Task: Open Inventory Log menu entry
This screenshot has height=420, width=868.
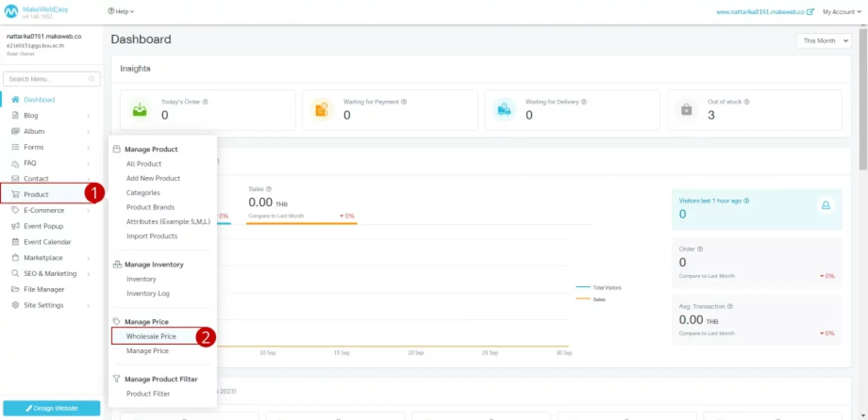Action: [148, 294]
